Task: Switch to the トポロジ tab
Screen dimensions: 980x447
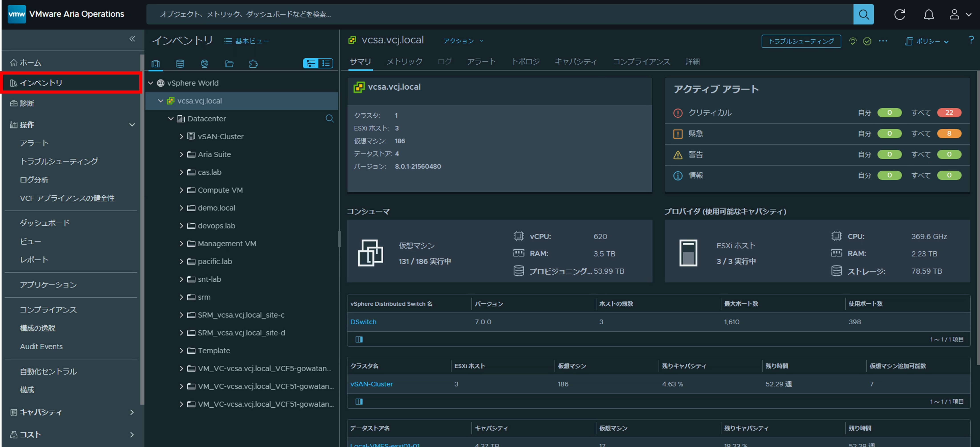Action: coord(525,62)
